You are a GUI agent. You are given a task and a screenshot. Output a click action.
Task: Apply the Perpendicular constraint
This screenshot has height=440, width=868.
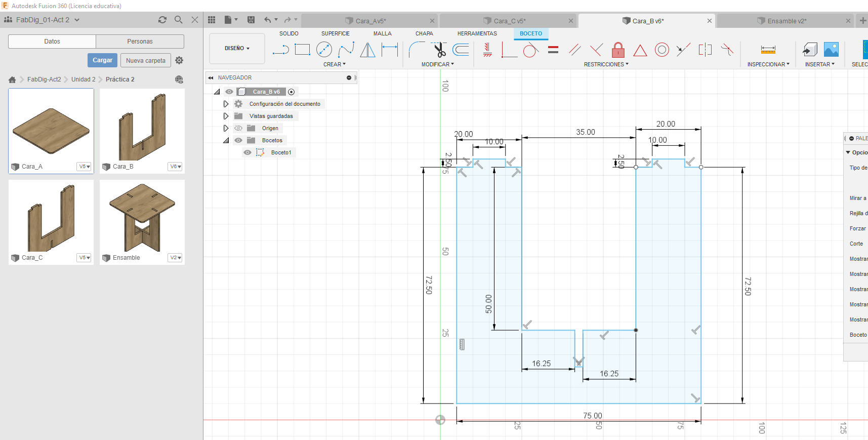(x=596, y=50)
